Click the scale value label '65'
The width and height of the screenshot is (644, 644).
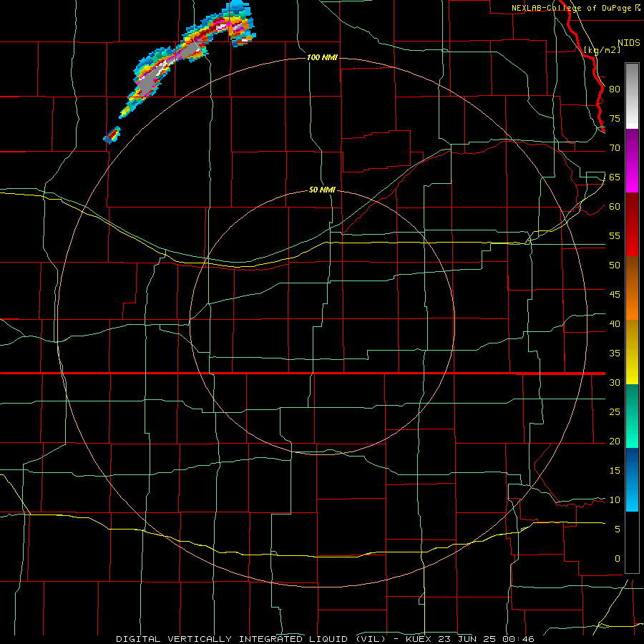(615, 177)
